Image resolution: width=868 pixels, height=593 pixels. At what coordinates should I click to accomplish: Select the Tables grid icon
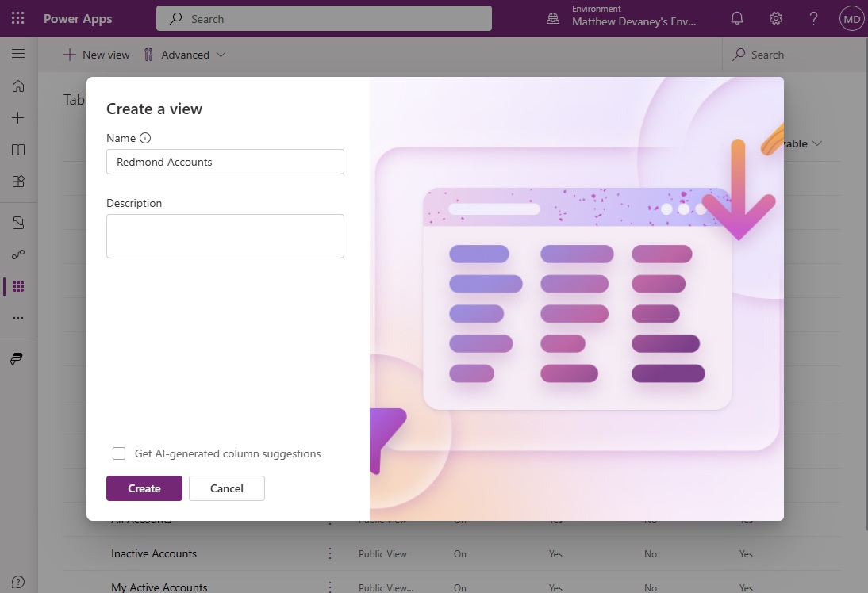pos(18,286)
